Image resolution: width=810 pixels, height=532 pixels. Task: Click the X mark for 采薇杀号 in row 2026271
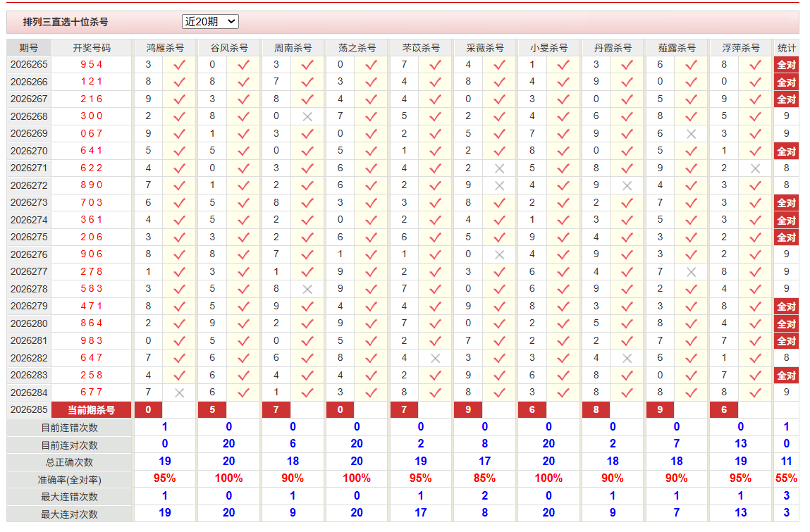pos(499,168)
